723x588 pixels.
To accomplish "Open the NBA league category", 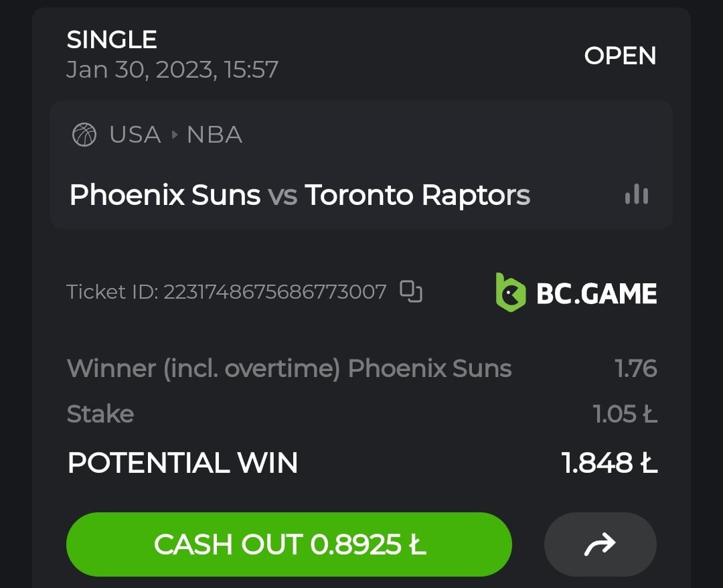I will coord(214,135).
